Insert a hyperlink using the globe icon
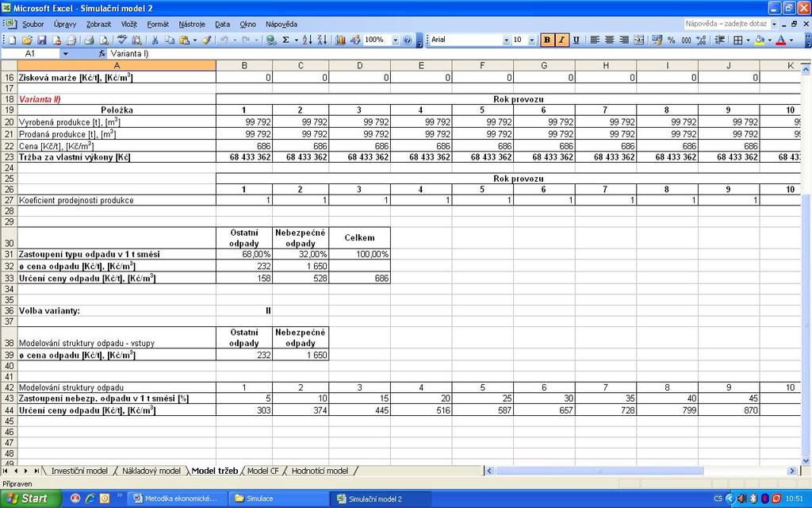The image size is (812, 508). point(270,40)
